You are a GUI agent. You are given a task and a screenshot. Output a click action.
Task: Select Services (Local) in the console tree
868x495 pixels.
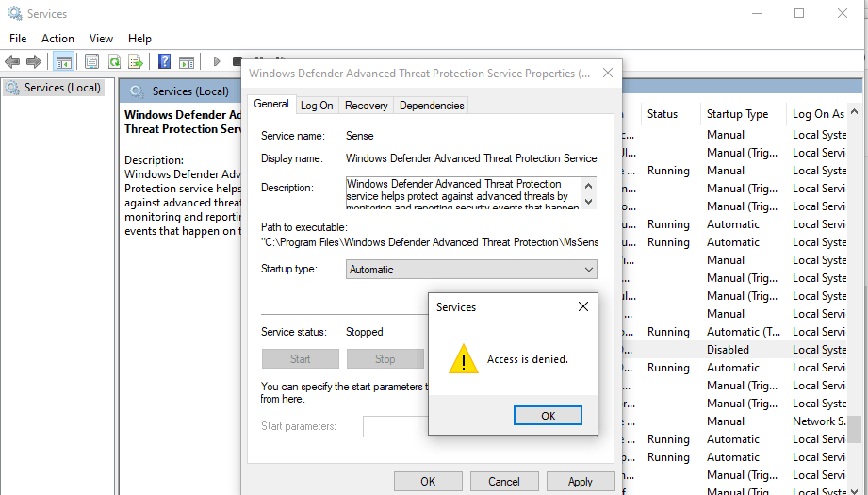point(54,88)
